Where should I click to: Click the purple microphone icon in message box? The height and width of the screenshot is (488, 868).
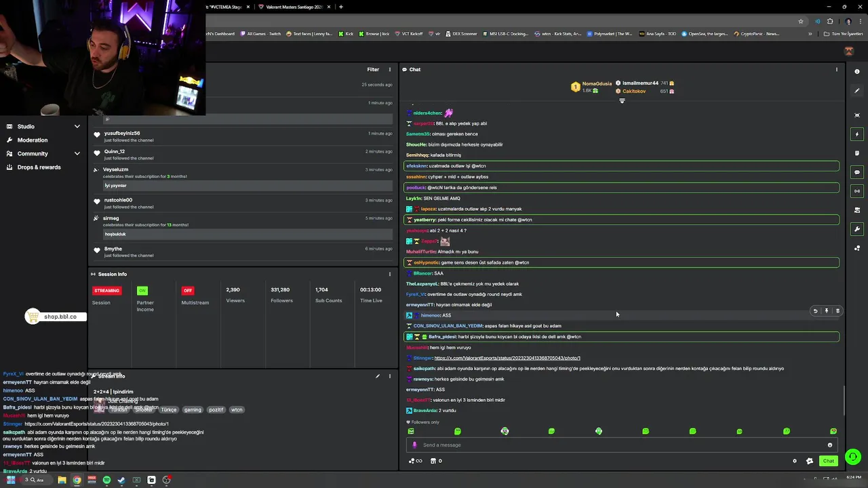[x=414, y=445]
